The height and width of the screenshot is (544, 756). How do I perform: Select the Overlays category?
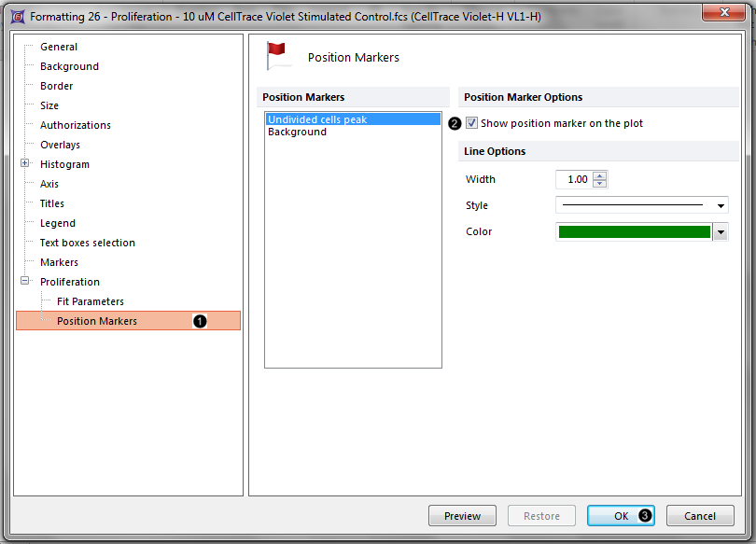pos(60,145)
